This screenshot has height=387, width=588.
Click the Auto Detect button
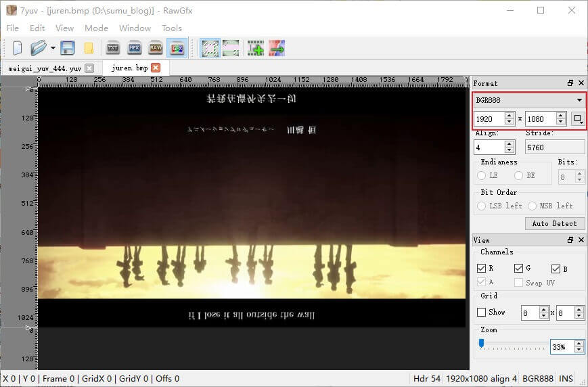(554, 223)
